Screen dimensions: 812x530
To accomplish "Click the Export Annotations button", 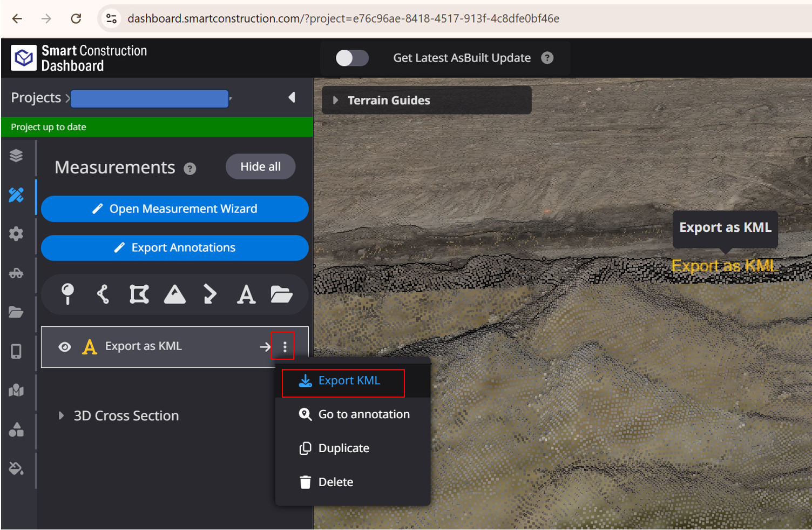I will pos(174,247).
